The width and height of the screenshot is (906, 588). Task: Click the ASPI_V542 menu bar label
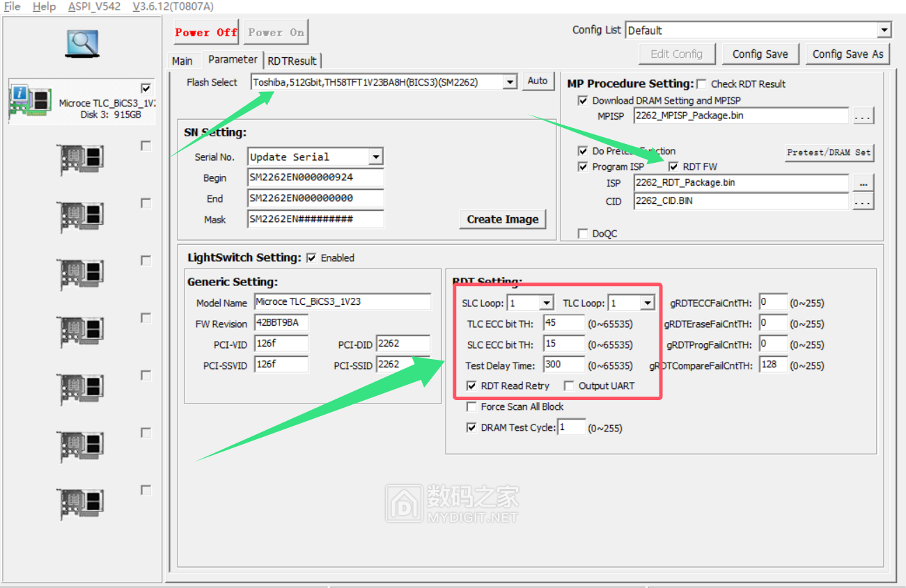tap(95, 6)
